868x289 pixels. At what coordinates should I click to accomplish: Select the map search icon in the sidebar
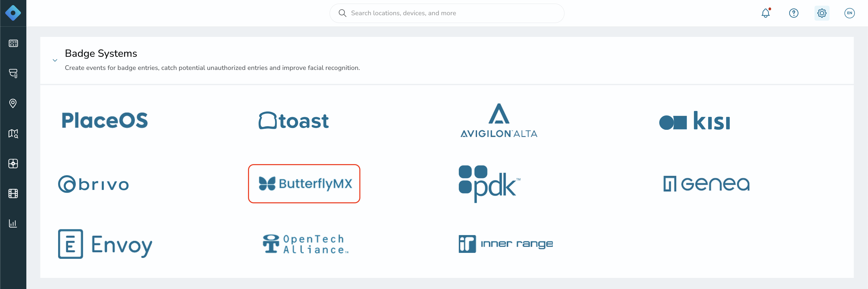[13, 134]
